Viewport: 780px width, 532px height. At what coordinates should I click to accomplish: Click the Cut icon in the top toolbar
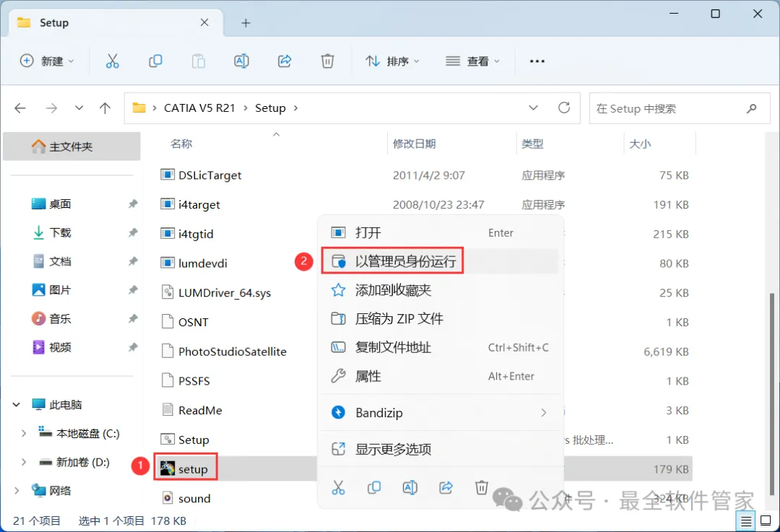pos(113,61)
